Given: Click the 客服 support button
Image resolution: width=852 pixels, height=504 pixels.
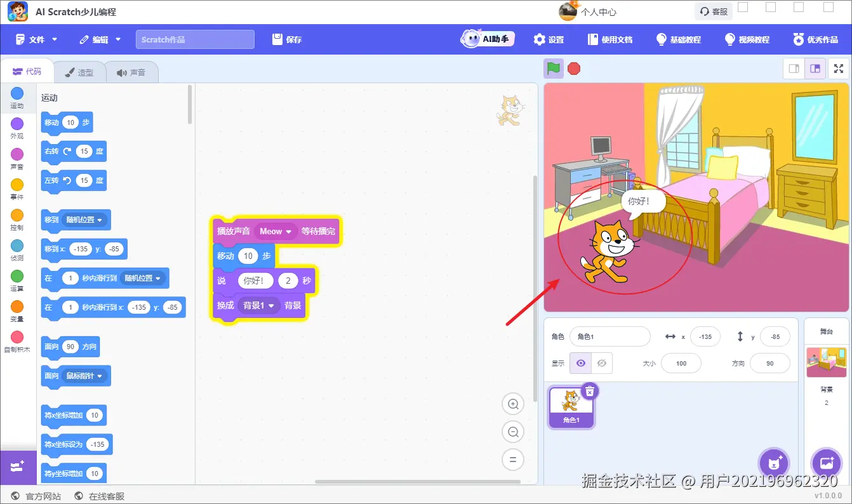Looking at the screenshot, I should (714, 11).
